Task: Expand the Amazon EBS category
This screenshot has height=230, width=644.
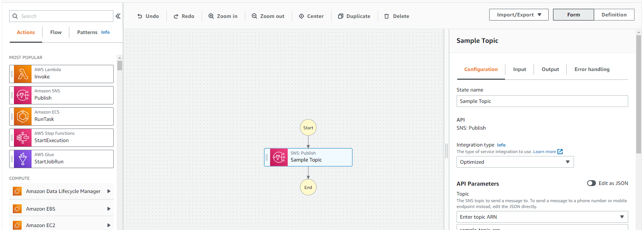Action: pos(109,209)
